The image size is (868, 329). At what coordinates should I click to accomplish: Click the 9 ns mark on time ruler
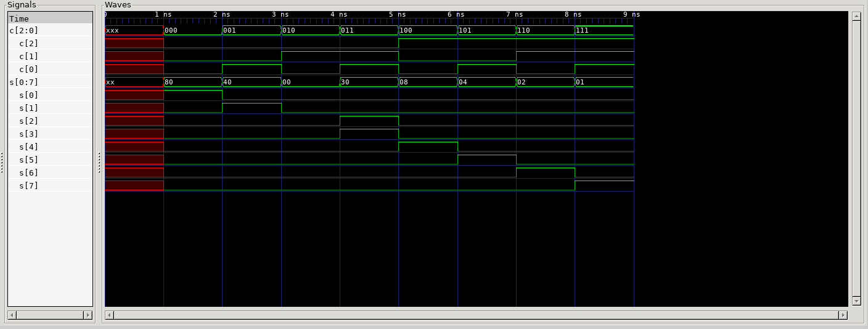point(633,14)
